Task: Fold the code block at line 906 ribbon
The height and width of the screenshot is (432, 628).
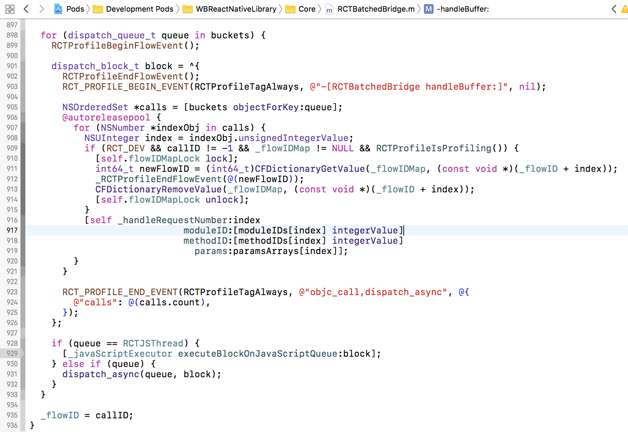Action: point(25,117)
